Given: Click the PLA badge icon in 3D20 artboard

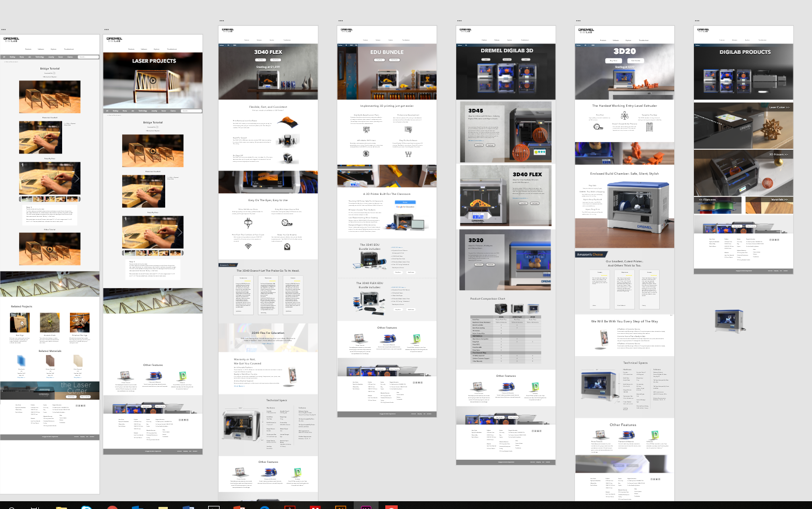Looking at the screenshot, I should point(598,127).
